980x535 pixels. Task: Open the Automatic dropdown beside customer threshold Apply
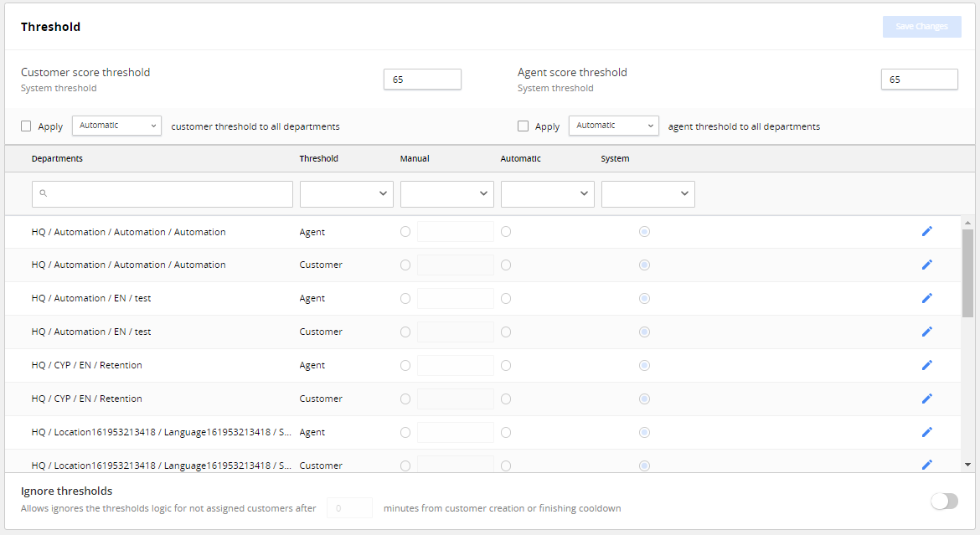(x=116, y=125)
